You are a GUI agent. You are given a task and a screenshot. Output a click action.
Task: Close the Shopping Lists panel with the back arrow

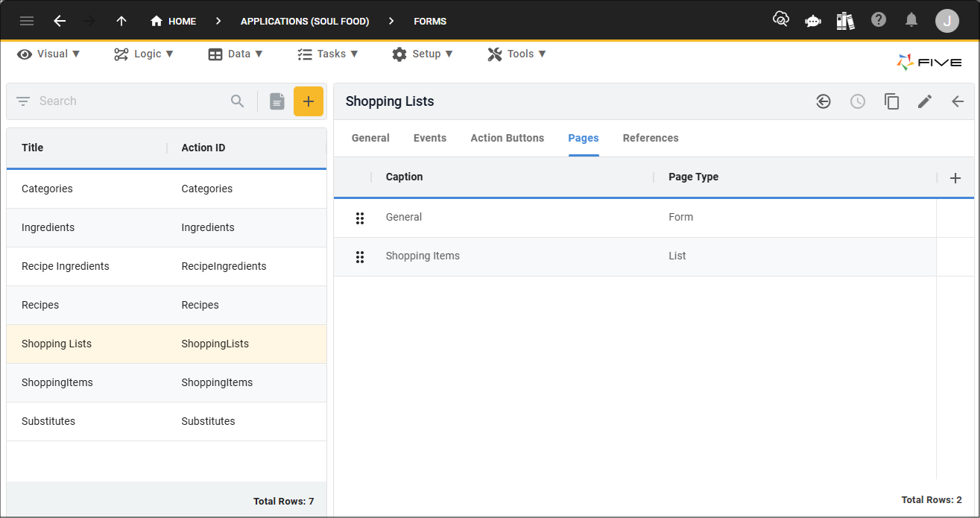958,101
